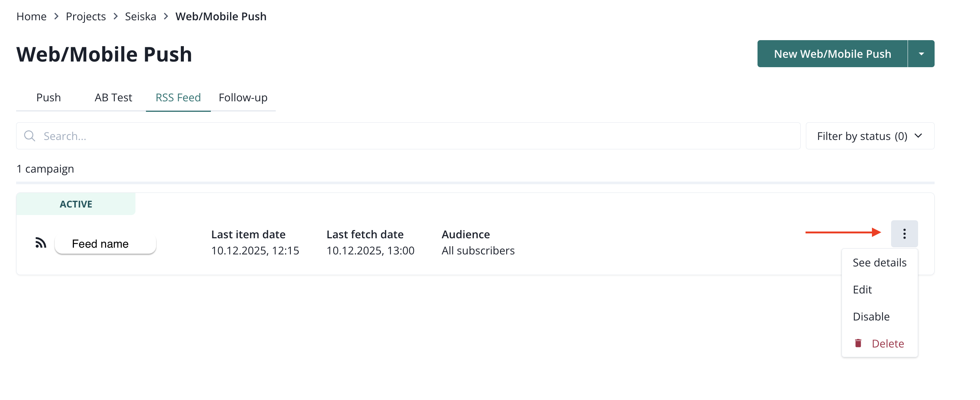Click the New Web/Mobile Push button
This screenshot has width=980, height=400.
pyautogui.click(x=832, y=54)
